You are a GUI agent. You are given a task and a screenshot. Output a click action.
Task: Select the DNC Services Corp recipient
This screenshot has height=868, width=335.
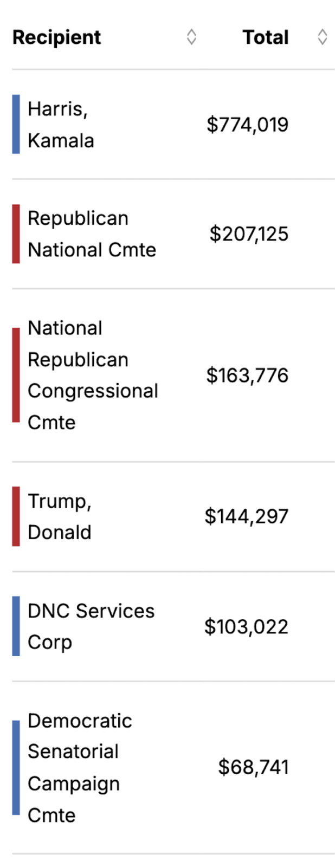coord(91,626)
